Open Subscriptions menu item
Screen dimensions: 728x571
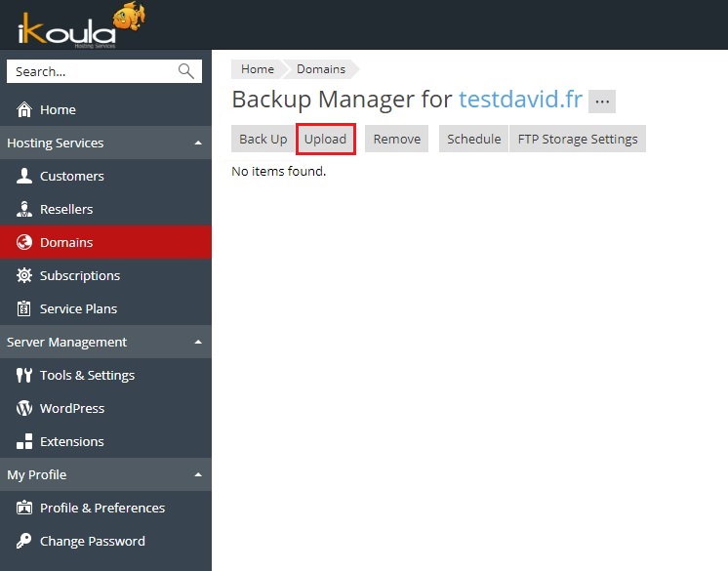pyautogui.click(x=105, y=276)
